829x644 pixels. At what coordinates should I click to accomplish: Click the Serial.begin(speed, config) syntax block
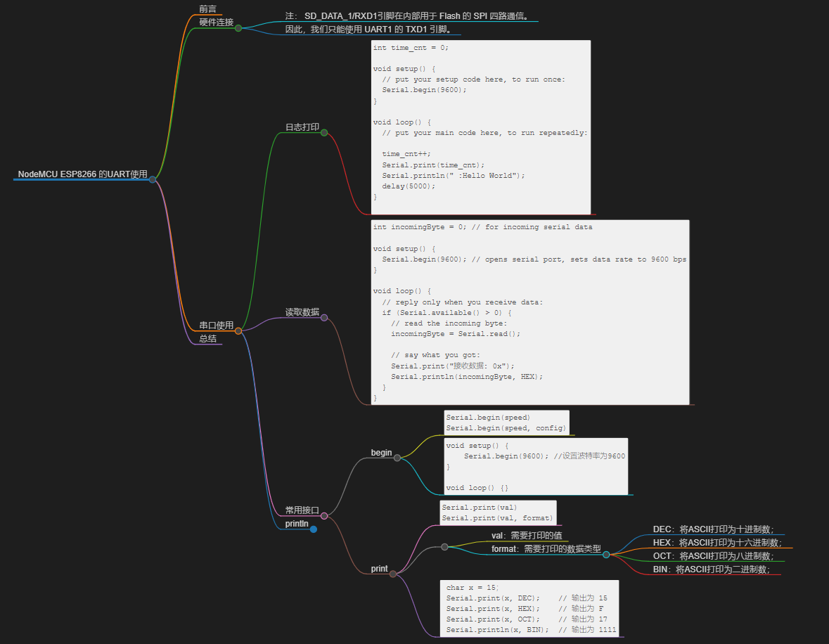(x=506, y=423)
